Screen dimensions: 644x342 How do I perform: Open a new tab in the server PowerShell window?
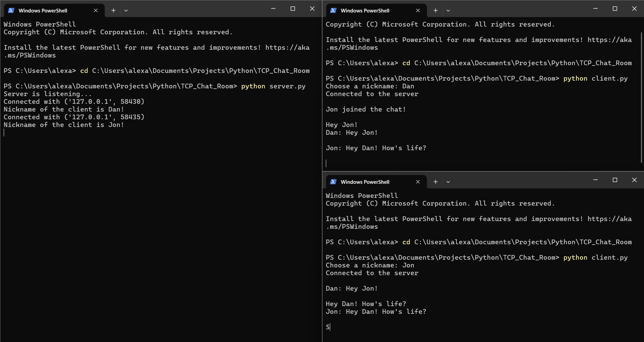tap(113, 10)
